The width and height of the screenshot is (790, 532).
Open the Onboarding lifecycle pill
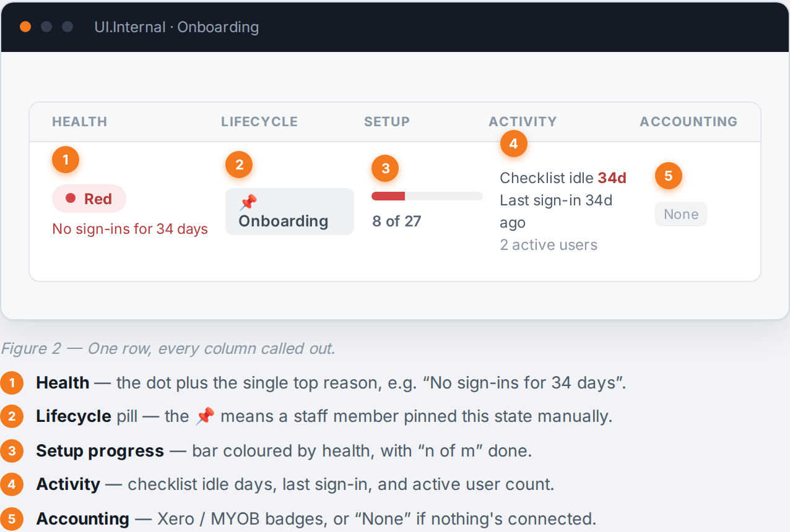click(x=290, y=212)
